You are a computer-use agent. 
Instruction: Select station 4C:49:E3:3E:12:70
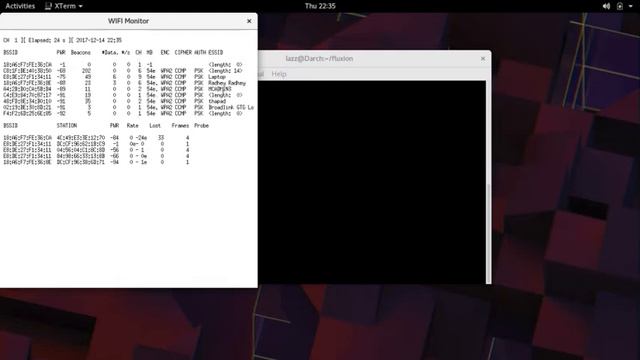[81, 138]
